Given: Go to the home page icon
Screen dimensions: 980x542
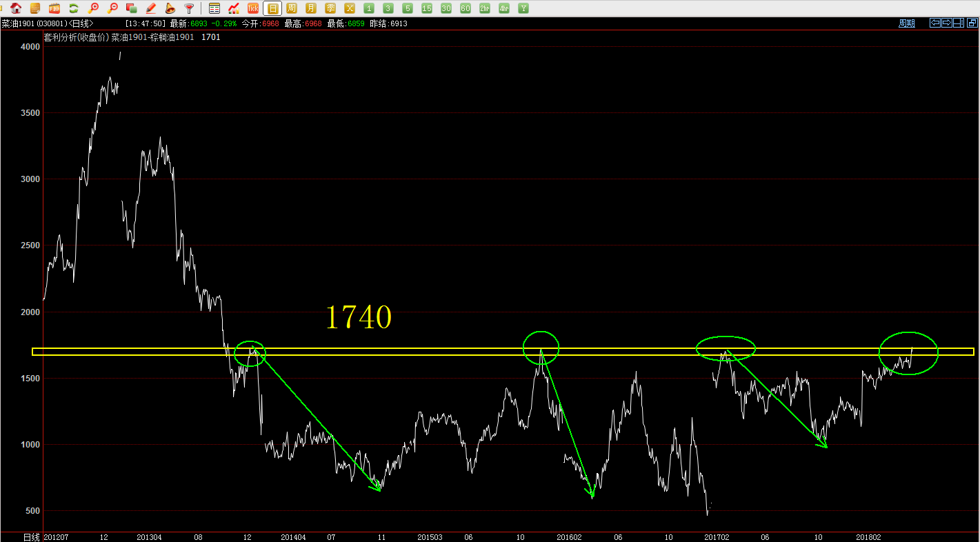Looking at the screenshot, I should [16, 8].
